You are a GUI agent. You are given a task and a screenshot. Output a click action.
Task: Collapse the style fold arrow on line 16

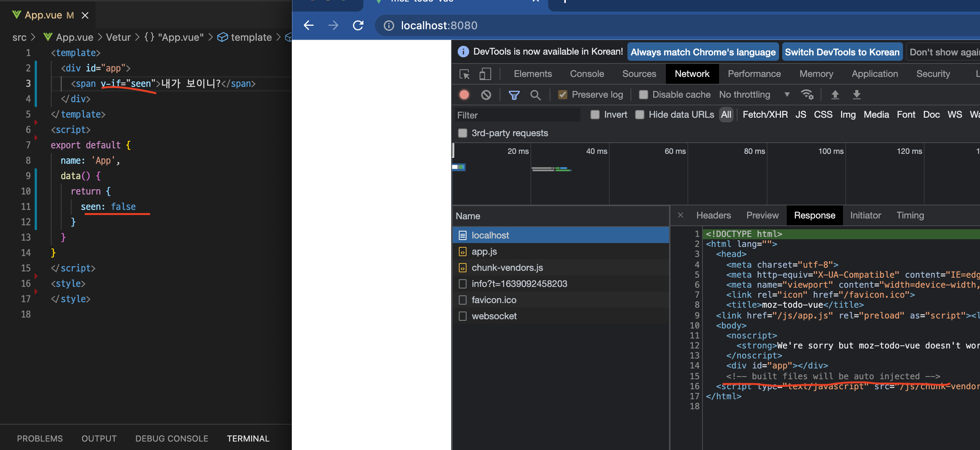[36, 292]
